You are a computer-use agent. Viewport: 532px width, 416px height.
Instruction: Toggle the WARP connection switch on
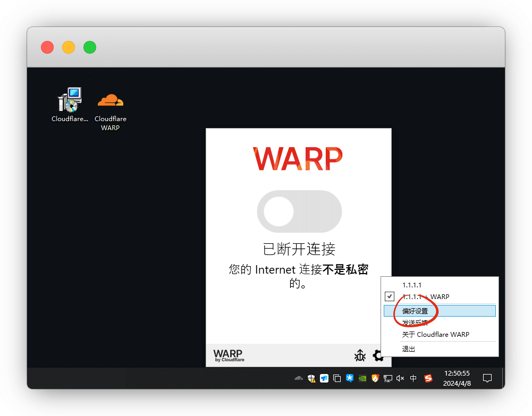pyautogui.click(x=299, y=211)
